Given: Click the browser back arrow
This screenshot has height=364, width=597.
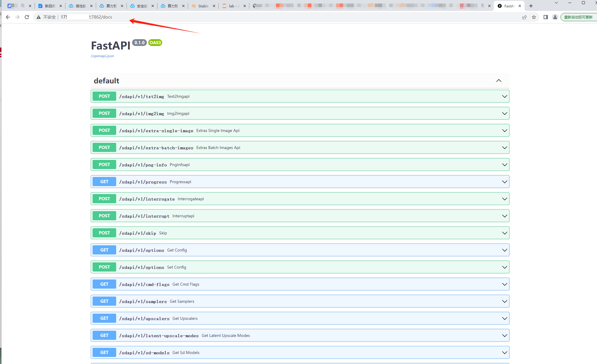Looking at the screenshot, I should [8, 17].
